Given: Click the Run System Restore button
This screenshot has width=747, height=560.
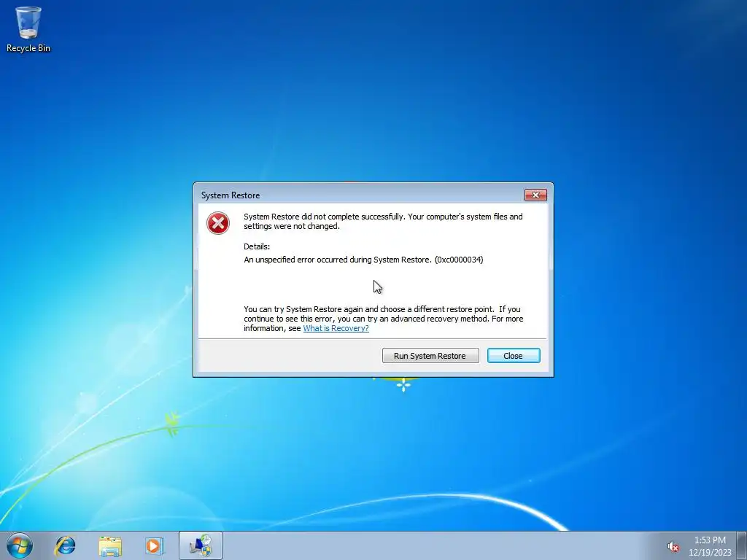Looking at the screenshot, I should [x=430, y=356].
